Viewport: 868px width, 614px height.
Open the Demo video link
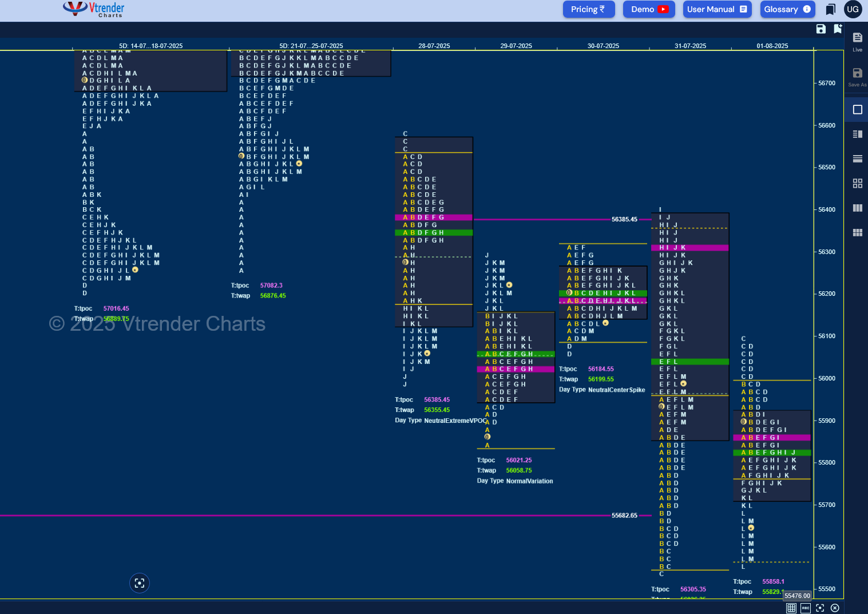pos(649,9)
